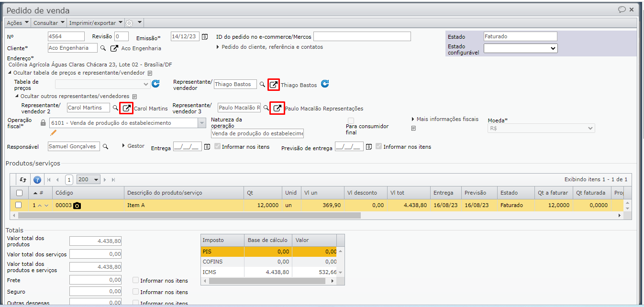644x307 pixels.
Task: Tick the Para consumidor final checkbox
Action: (x=351, y=120)
